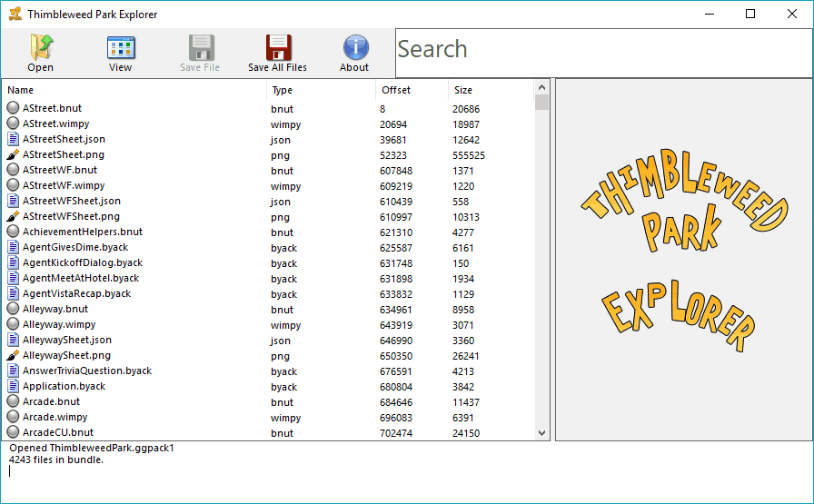Viewport: 814px width, 504px height.
Task: Click the AchievementHelpers.bnut file icon
Action: click(x=13, y=231)
